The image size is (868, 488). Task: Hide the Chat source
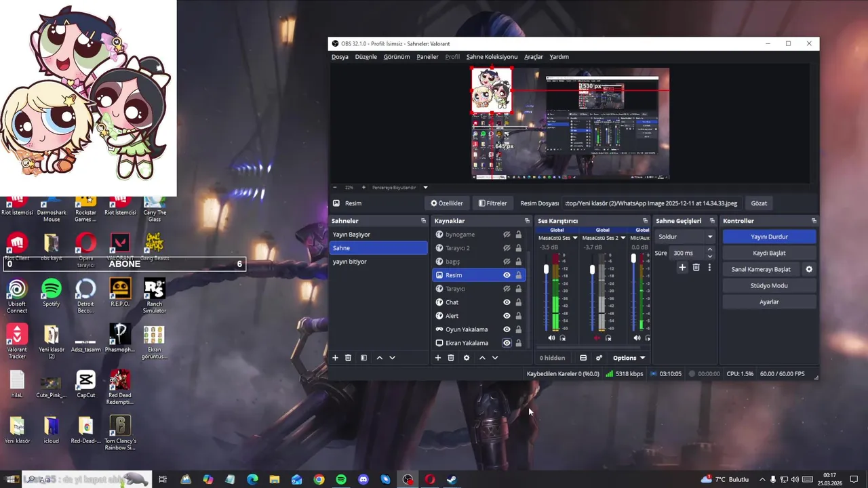point(507,302)
